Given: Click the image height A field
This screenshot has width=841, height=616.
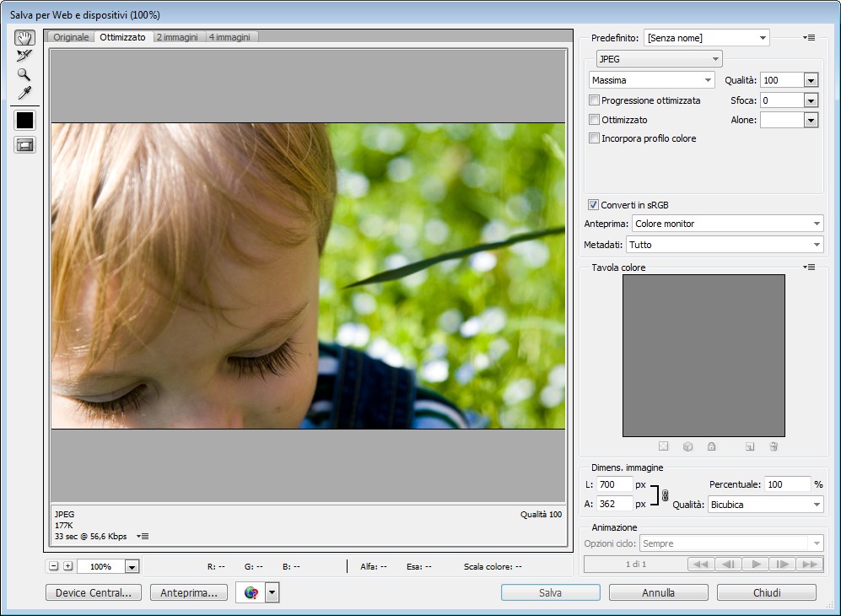Looking at the screenshot, I should pyautogui.click(x=615, y=504).
